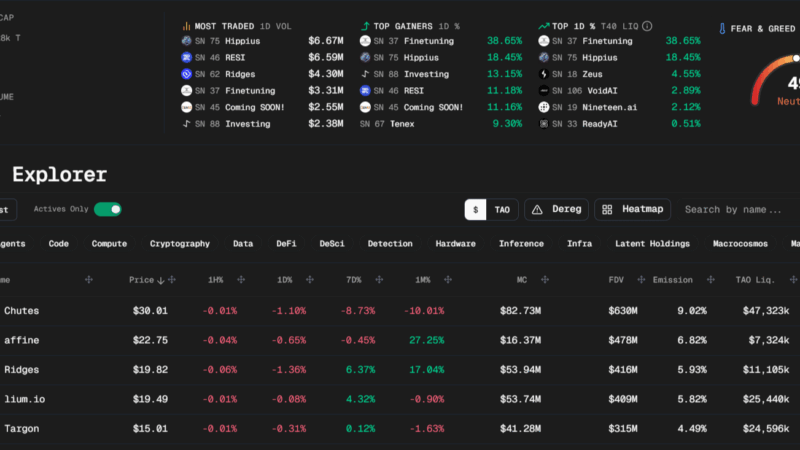
Task: Sort by the 1D% column header
Action: pos(285,280)
